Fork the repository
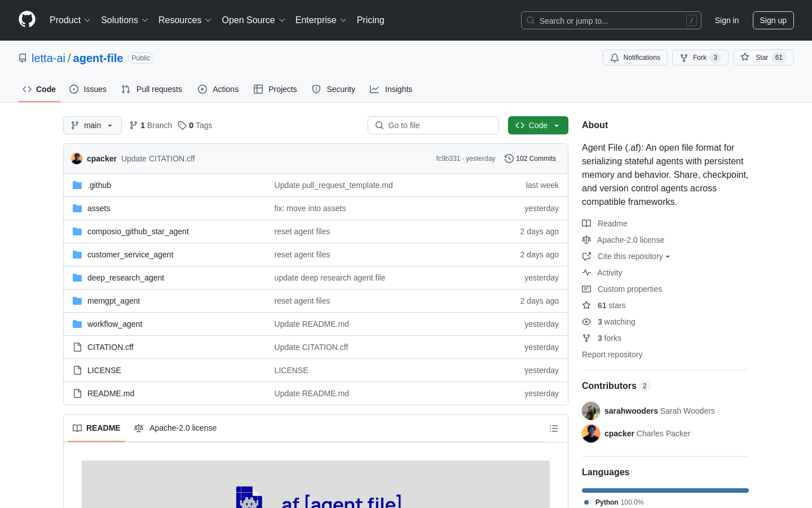This screenshot has width=812, height=508. tap(700, 58)
